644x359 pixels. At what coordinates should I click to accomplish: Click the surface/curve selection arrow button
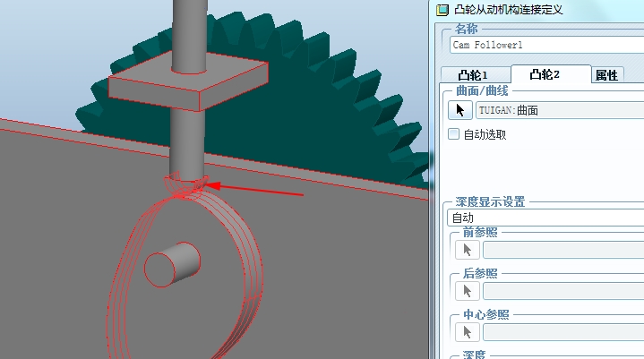[x=460, y=110]
